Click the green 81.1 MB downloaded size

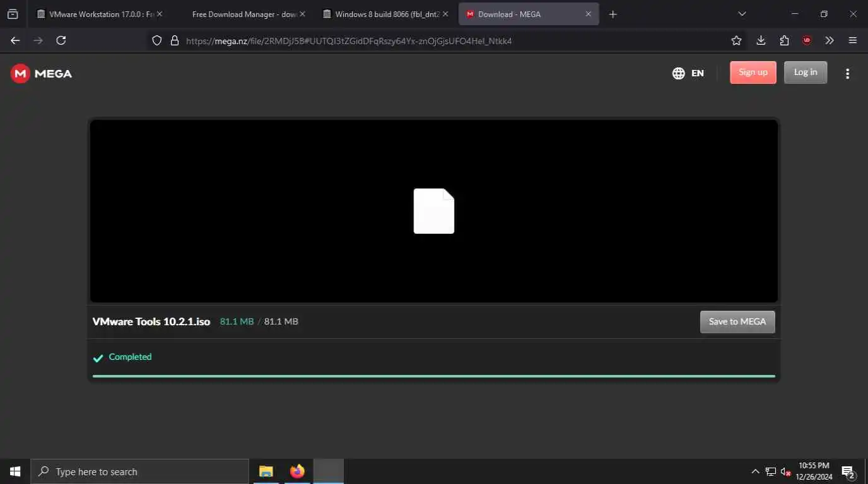coord(237,321)
